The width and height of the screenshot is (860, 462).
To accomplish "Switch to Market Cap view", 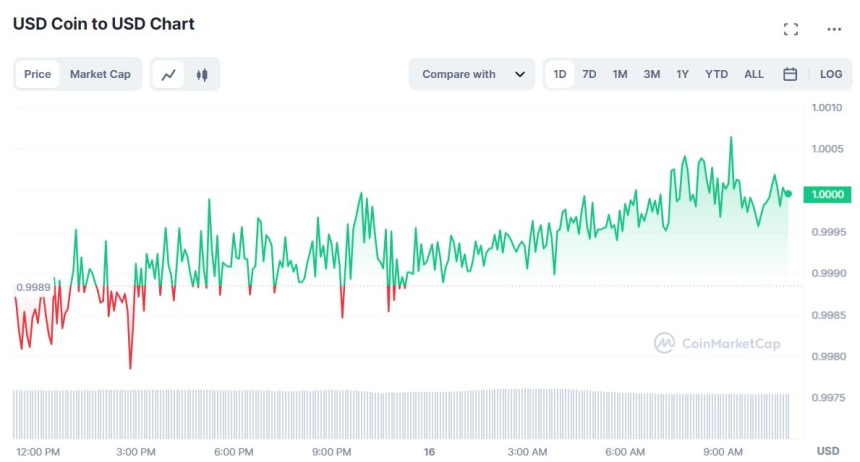I will click(x=100, y=74).
